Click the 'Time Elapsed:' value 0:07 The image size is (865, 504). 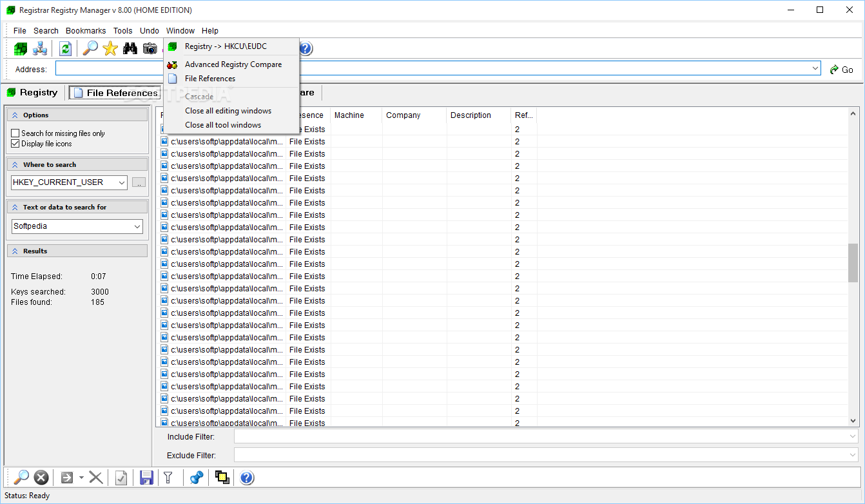[x=99, y=276]
